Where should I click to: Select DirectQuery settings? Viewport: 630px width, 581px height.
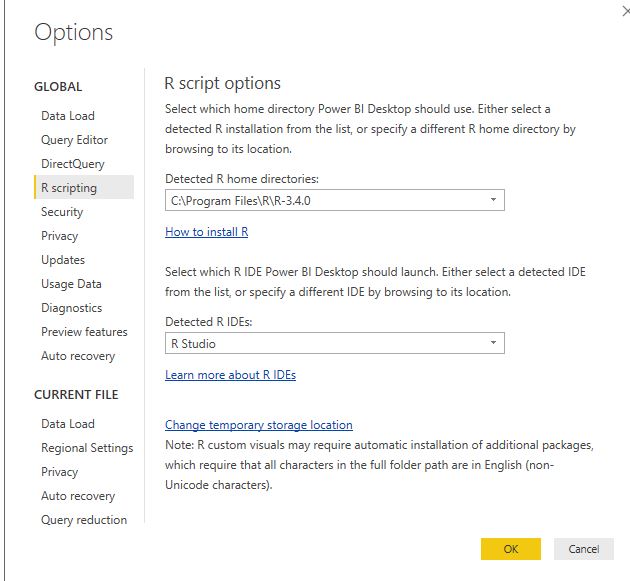[x=73, y=164]
